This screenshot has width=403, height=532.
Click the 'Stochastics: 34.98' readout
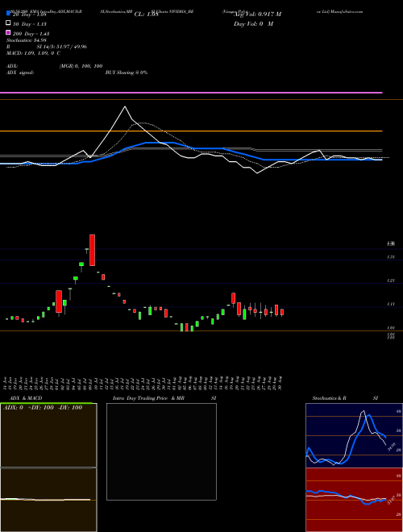pos(26,40)
